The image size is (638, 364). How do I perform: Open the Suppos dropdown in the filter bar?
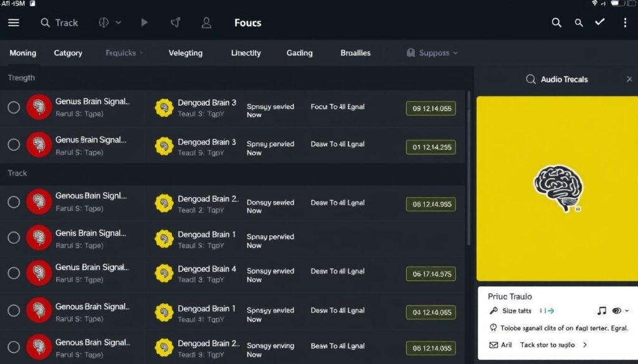(x=432, y=53)
